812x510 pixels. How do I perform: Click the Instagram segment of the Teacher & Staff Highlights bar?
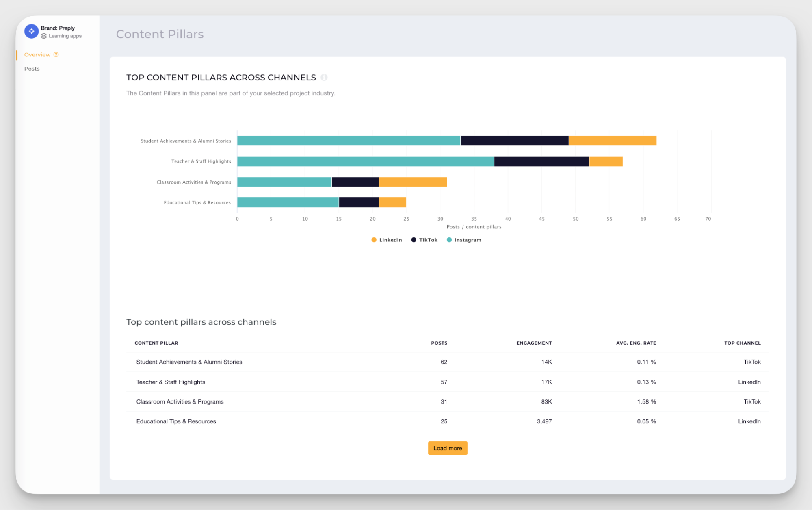point(364,161)
